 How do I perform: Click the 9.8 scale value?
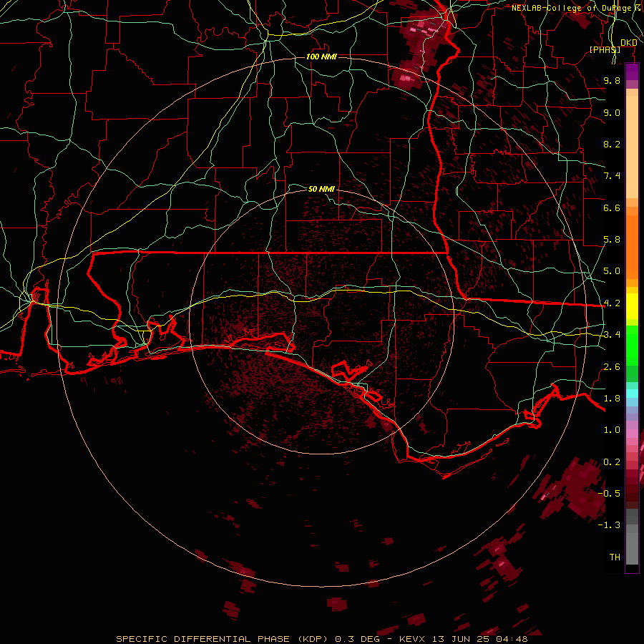click(612, 80)
